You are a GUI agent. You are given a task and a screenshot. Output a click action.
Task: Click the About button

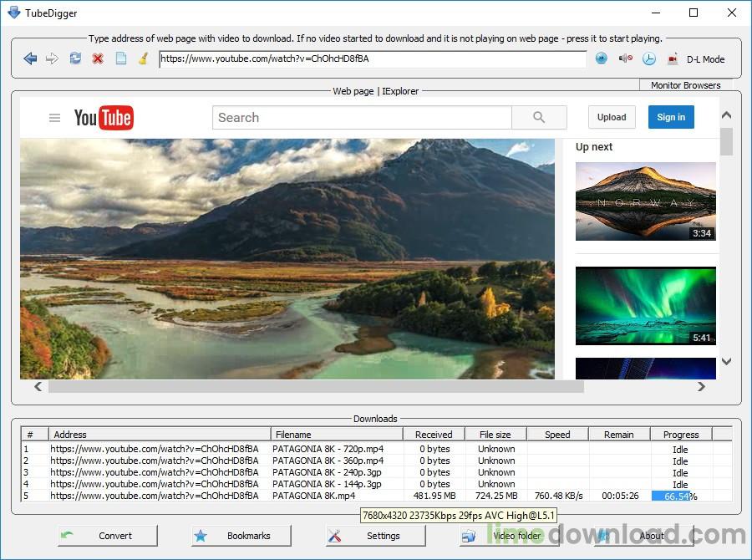point(643,536)
